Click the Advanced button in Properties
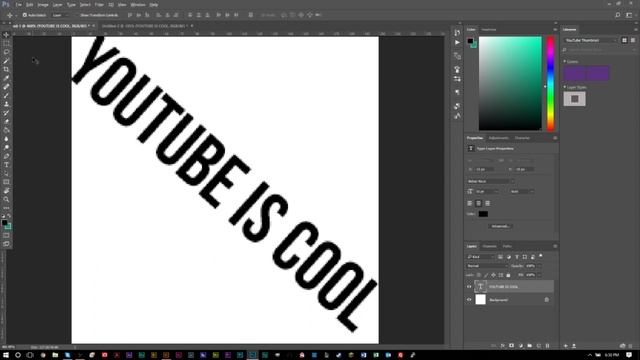This screenshot has width=640, height=360. tap(500, 226)
